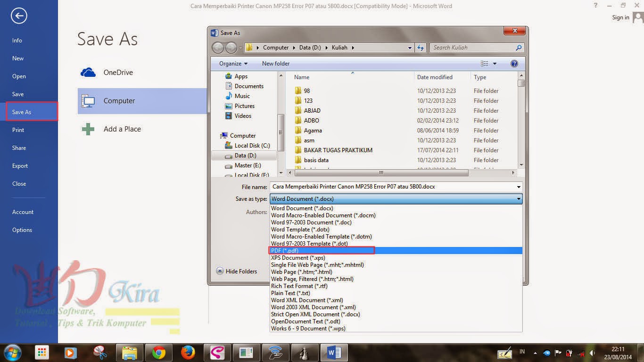Collapse the Save as type combo box
Viewport: 644px width, 362px height.
[518, 199]
